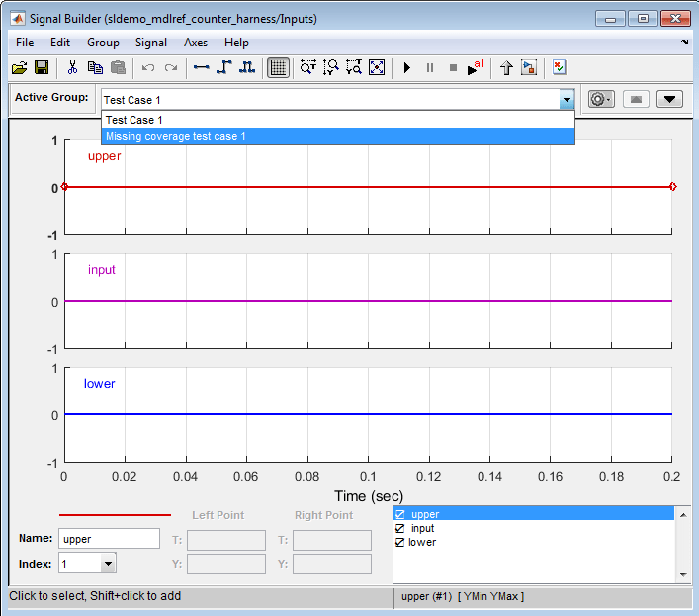
Task: Toggle the upper signal checkbox
Action: [400, 514]
